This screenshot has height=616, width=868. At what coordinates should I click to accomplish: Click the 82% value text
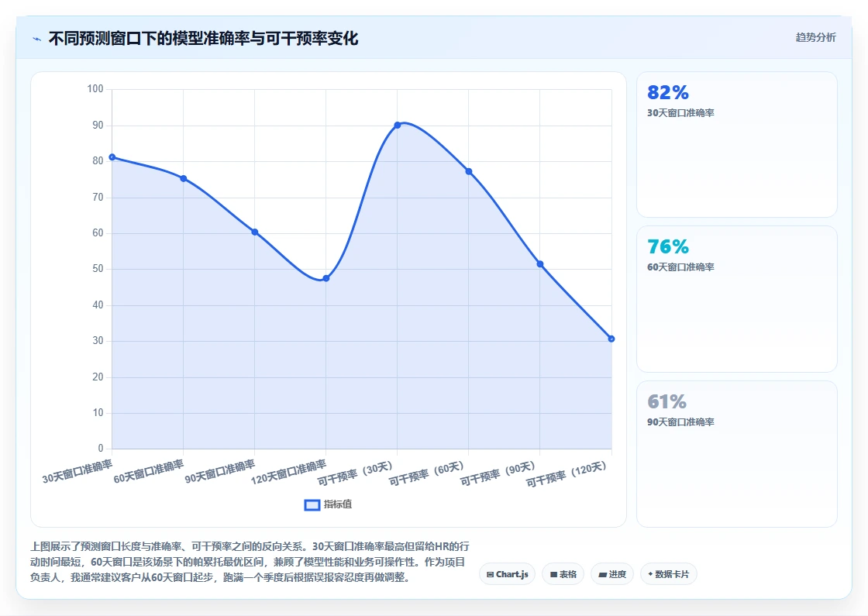point(667,92)
